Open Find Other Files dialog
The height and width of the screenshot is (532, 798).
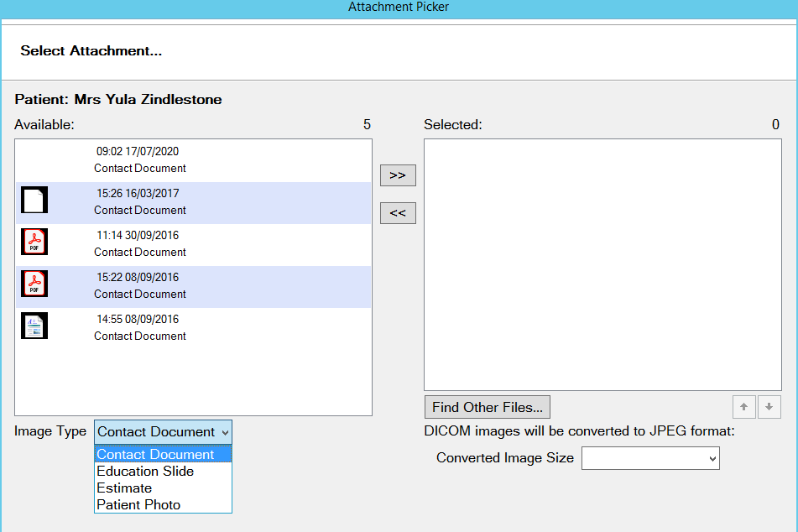(x=487, y=407)
